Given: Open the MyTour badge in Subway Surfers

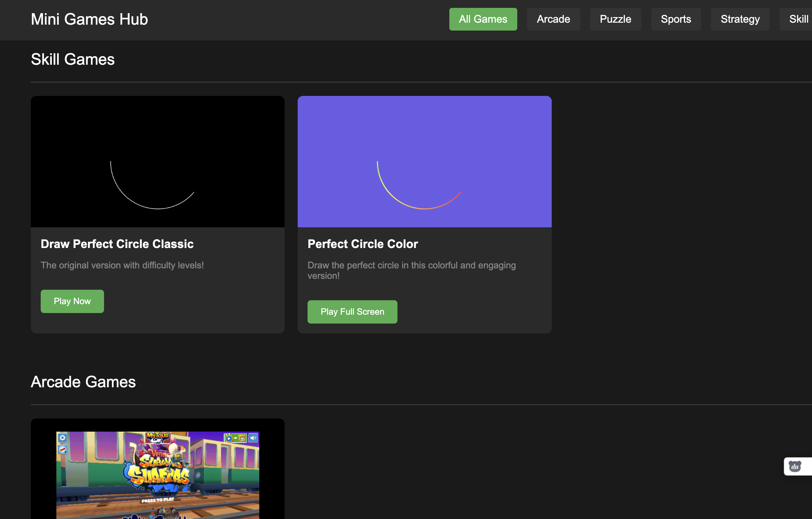Looking at the screenshot, I should pos(158,438).
